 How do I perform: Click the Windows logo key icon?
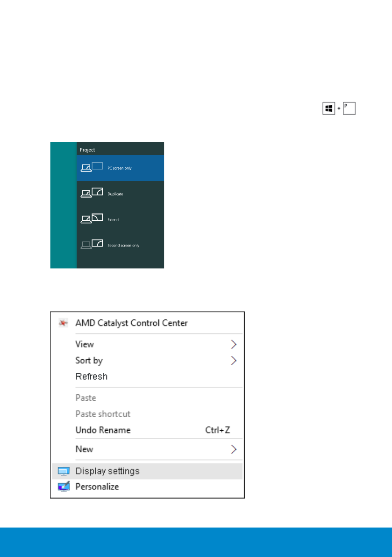(328, 109)
